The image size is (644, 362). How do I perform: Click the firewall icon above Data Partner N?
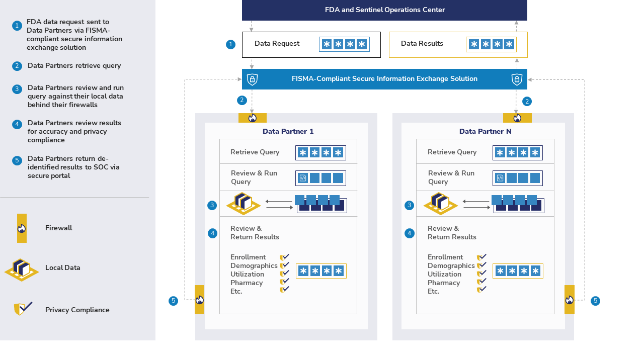coord(517,118)
